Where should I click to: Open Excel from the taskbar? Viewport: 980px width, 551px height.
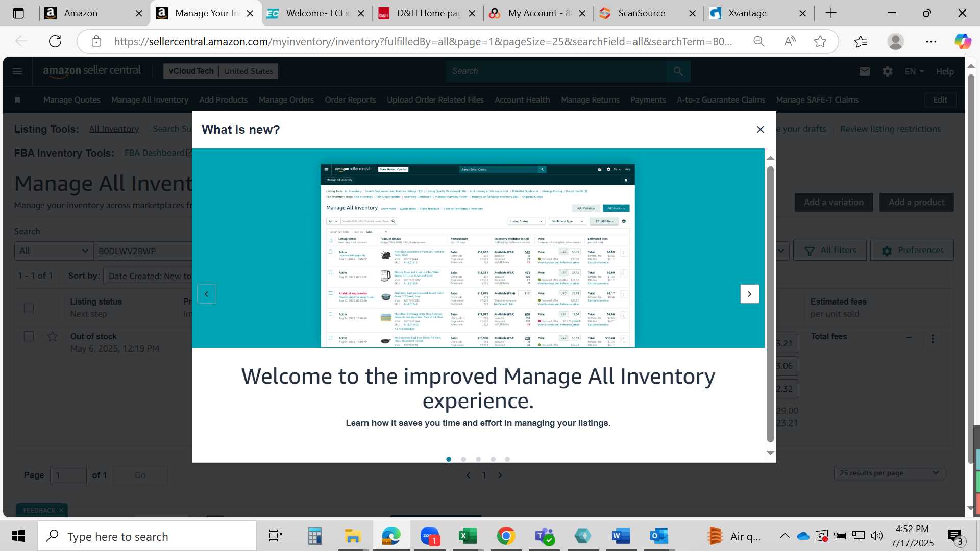(x=468, y=536)
